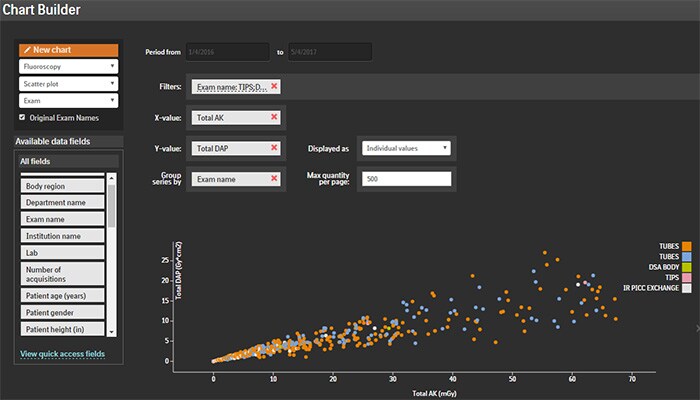Screen dimensions: 700x400
Task: Click the New chart button
Action: click(68, 50)
